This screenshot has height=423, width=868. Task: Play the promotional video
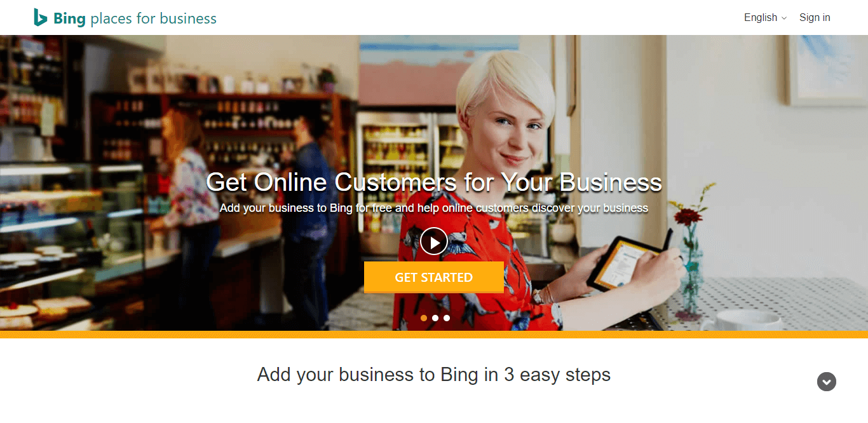click(x=434, y=242)
